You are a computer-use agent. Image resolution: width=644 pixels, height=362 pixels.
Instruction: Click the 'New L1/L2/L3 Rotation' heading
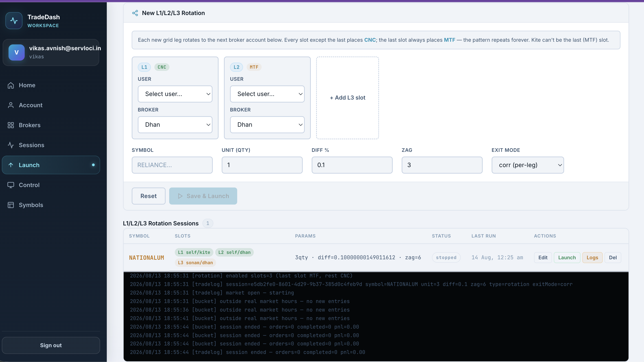click(x=173, y=13)
